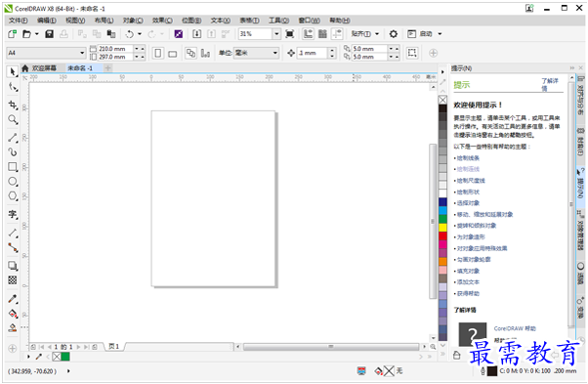Open the 获得帮助 hint topic link
This screenshot has width=588, height=384.
[x=468, y=293]
